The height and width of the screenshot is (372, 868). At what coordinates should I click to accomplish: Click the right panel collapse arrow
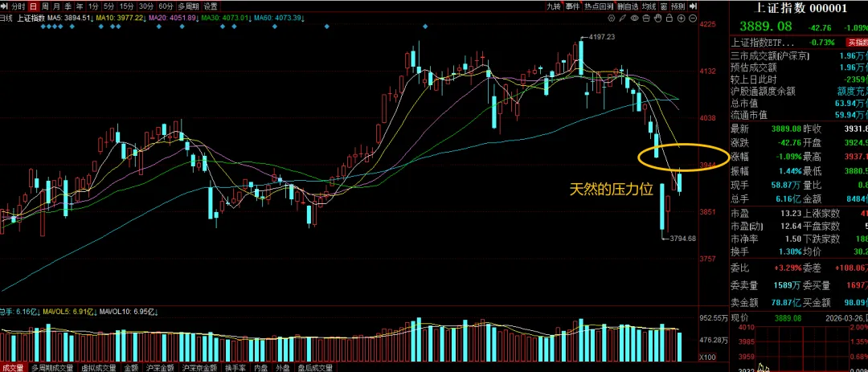click(x=693, y=6)
